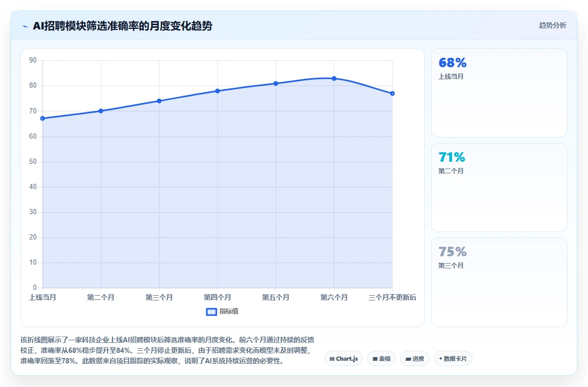588x387 pixels.
Task: Click the trend icon beside the chart title
Action: [25, 26]
